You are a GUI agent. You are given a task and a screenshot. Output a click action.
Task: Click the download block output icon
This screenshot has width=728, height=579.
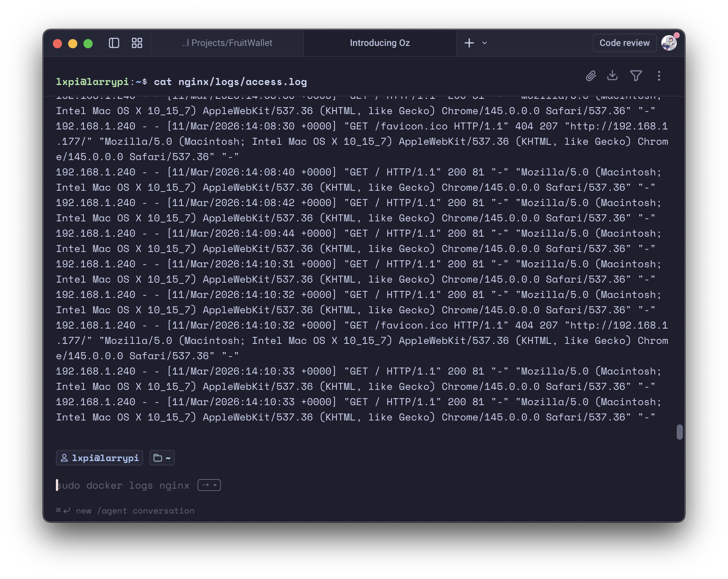(612, 76)
